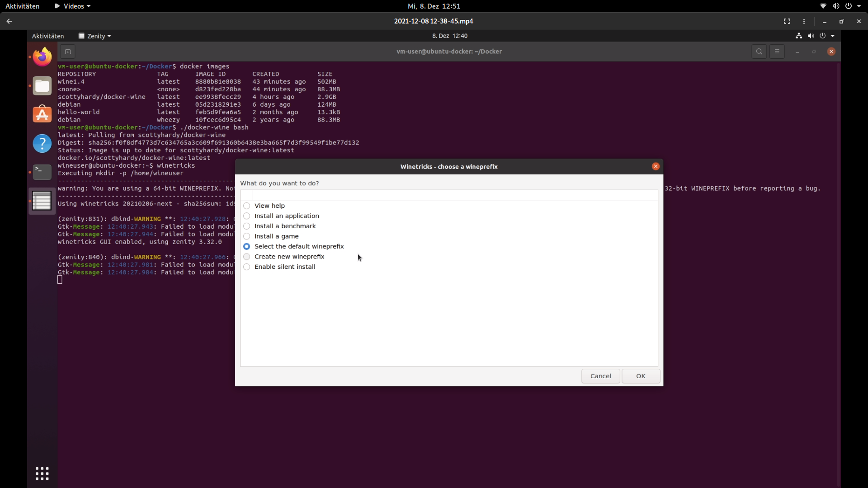Choose 'Install an application' radio option
The image size is (868, 488).
(x=247, y=216)
